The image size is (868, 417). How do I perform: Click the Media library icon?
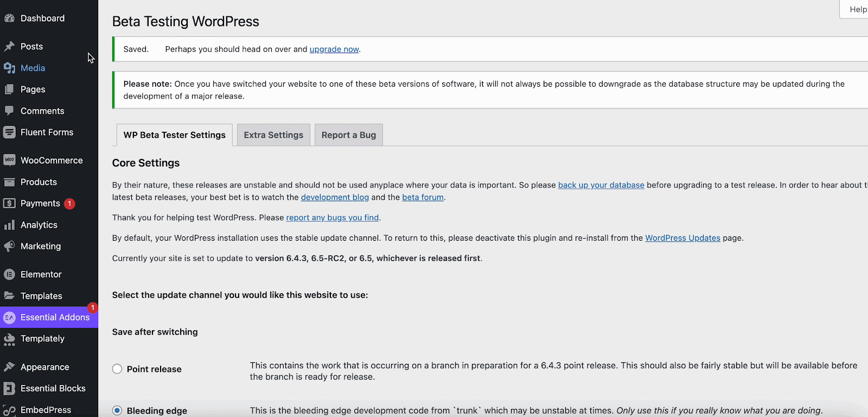9,68
